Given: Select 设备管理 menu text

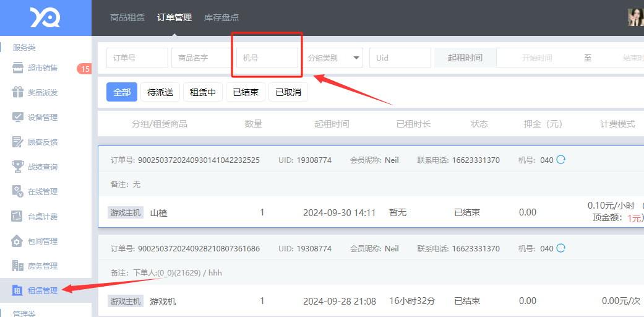Looking at the screenshot, I should (43, 118).
